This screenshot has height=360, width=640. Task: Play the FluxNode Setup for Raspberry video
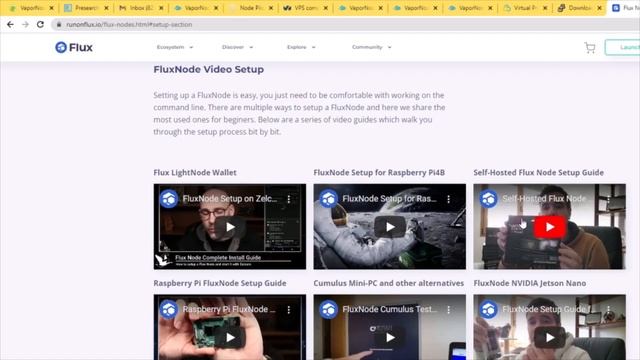(x=390, y=227)
